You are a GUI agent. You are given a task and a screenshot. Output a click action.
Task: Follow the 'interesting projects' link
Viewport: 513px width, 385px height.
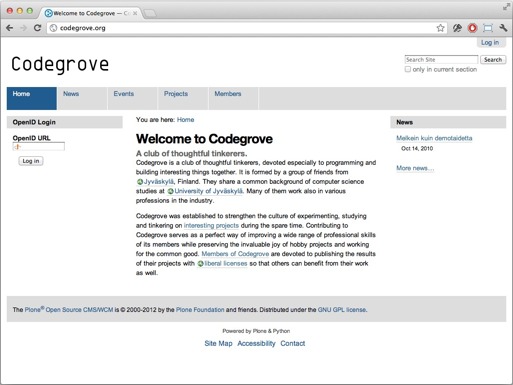coord(211,225)
